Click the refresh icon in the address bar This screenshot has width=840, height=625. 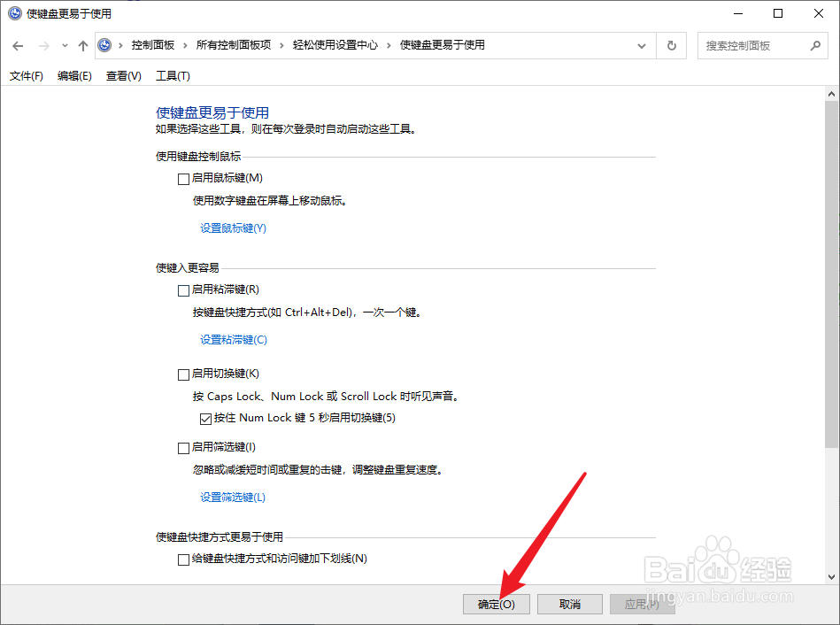point(671,44)
